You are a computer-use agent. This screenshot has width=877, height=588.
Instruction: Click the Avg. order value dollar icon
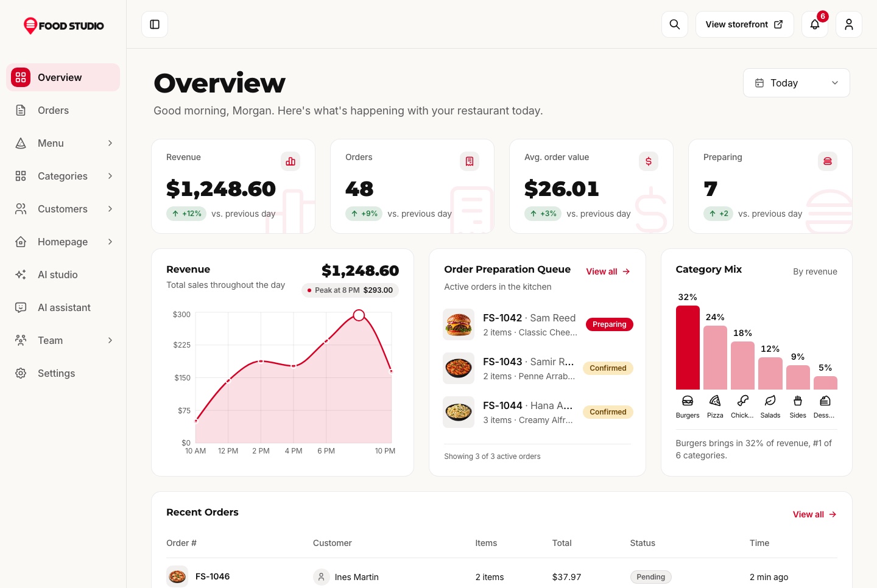point(649,161)
